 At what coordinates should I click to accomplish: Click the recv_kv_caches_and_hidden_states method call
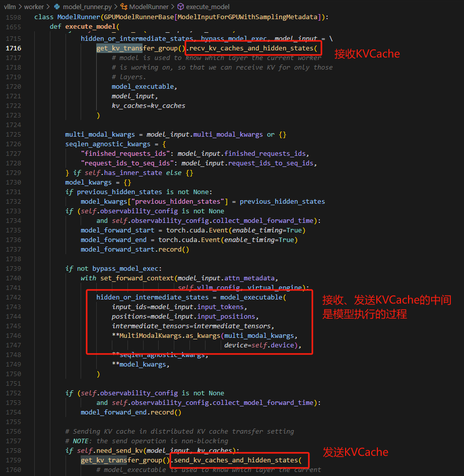coord(252,48)
